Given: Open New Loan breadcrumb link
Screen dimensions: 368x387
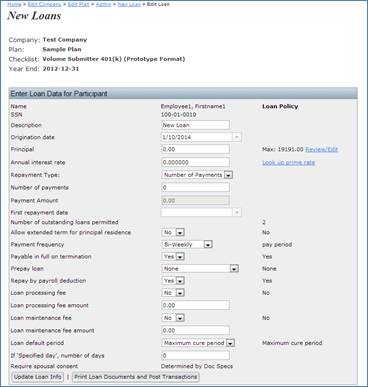Looking at the screenshot, I should coord(129,4).
